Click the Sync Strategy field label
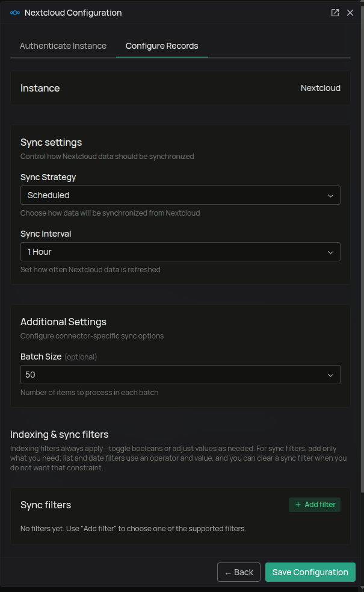364x592 pixels. tap(48, 177)
